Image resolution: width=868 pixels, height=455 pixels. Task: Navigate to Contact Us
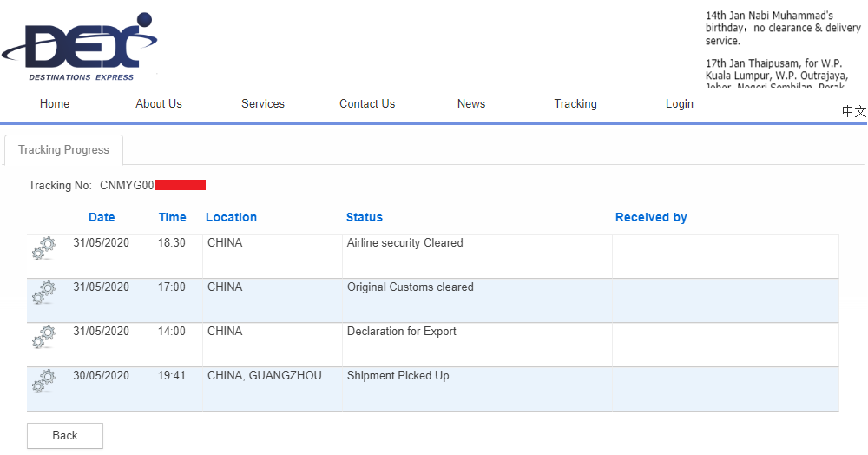[x=367, y=103]
